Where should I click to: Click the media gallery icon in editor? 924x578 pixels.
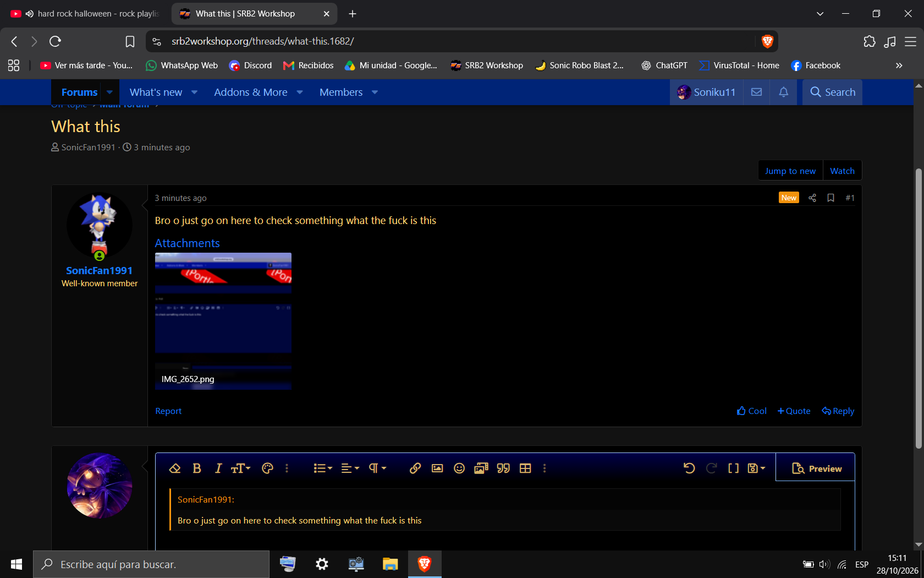click(481, 468)
